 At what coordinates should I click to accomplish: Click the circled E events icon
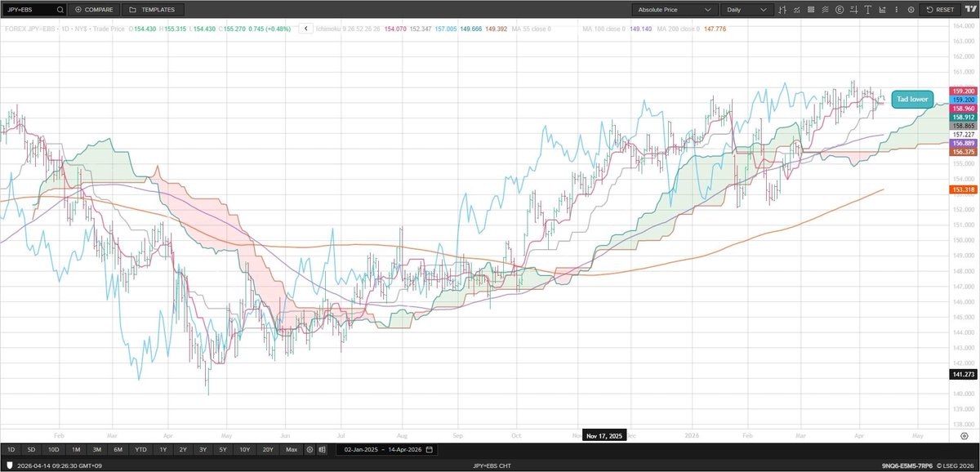coord(841,10)
